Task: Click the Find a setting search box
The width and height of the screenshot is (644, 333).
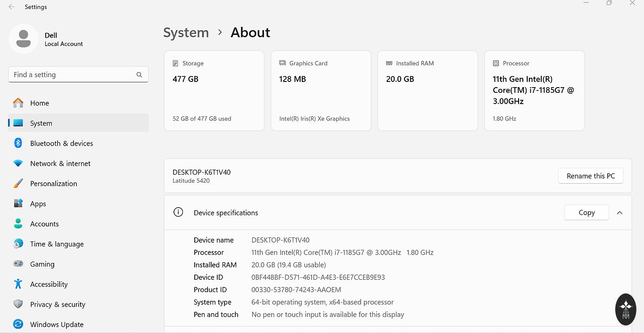Action: pos(73,74)
